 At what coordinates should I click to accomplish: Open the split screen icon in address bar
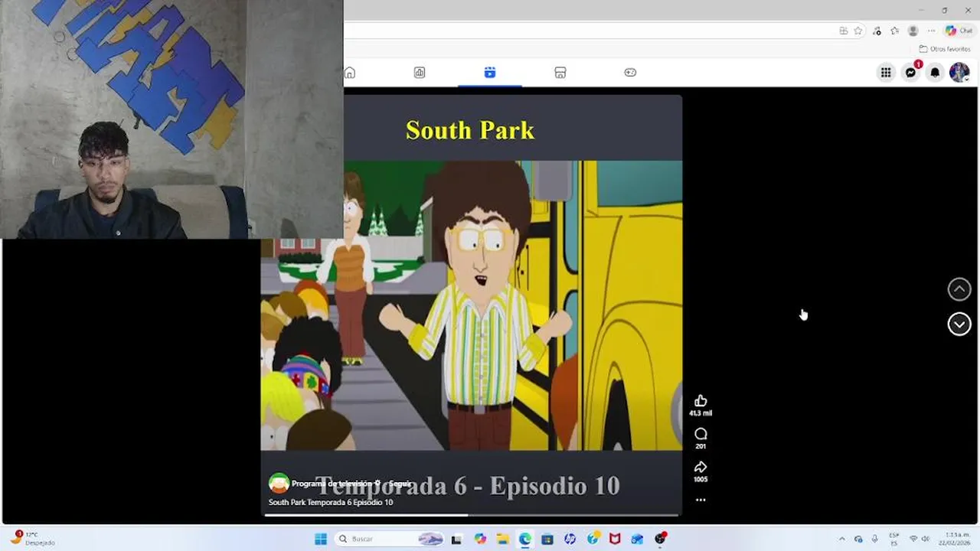pyautogui.click(x=843, y=31)
